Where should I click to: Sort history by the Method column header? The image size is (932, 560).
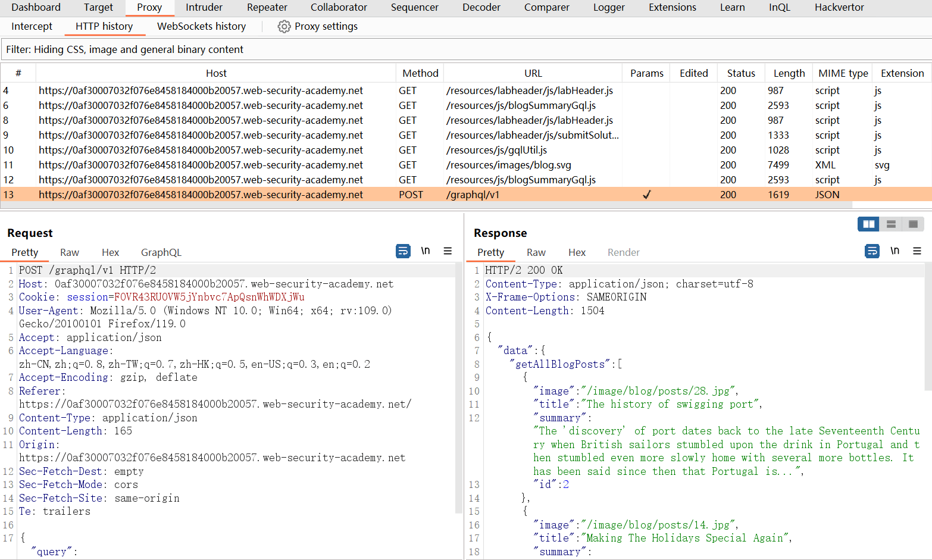[420, 73]
